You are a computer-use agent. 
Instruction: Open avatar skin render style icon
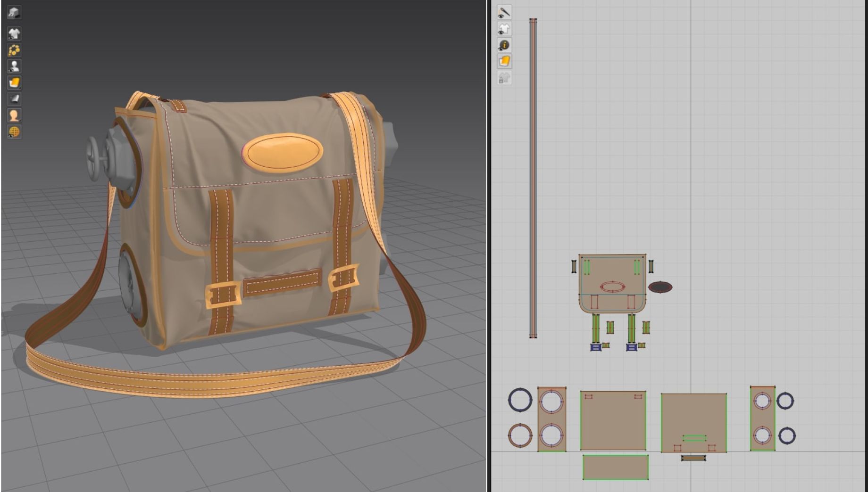[14, 115]
